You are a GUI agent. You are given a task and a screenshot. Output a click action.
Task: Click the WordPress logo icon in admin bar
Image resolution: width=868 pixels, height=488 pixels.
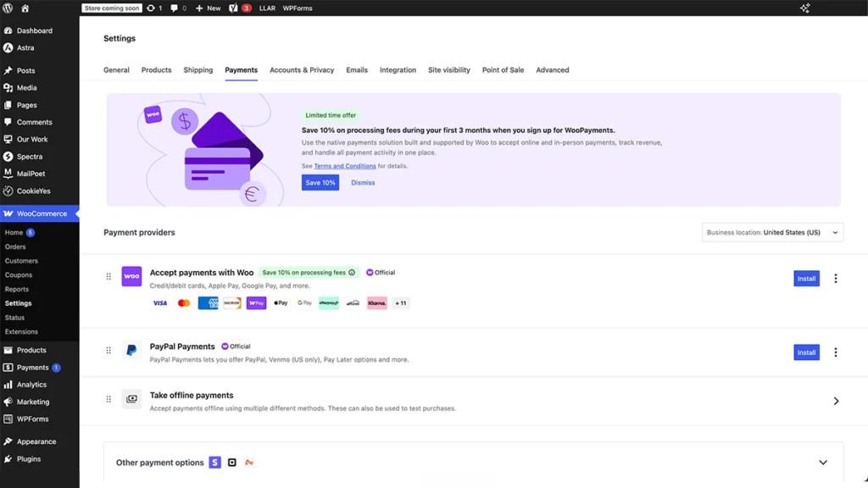tap(8, 8)
